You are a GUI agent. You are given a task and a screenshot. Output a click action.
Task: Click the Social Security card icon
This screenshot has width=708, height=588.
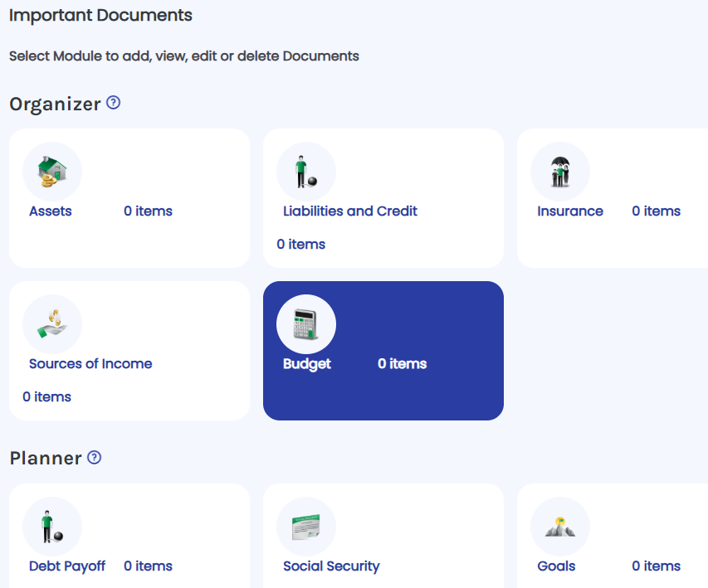pyautogui.click(x=306, y=527)
